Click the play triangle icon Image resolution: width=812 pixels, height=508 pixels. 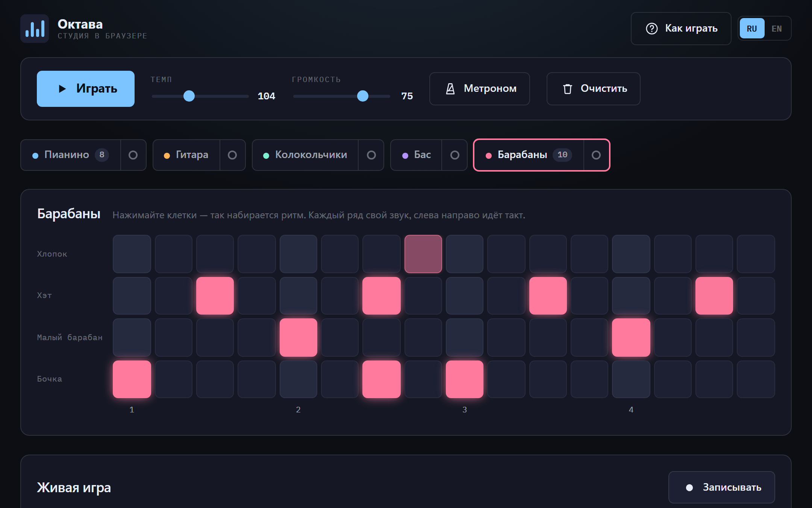point(62,89)
